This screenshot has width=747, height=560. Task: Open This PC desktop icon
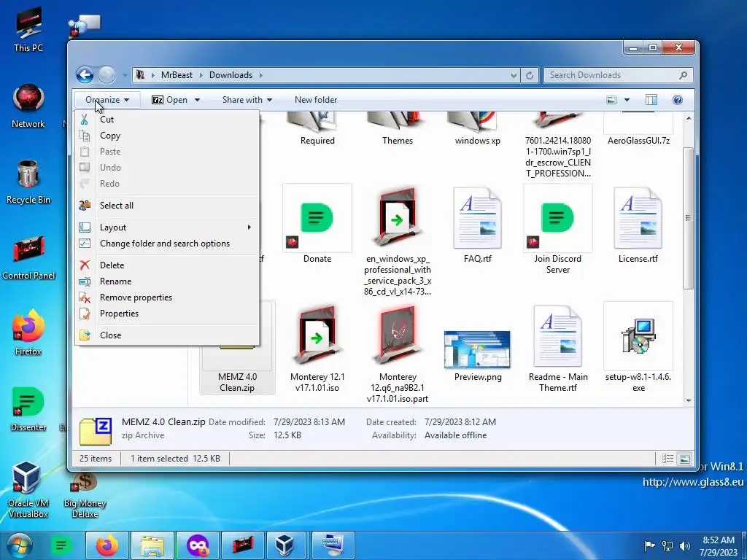click(x=28, y=29)
